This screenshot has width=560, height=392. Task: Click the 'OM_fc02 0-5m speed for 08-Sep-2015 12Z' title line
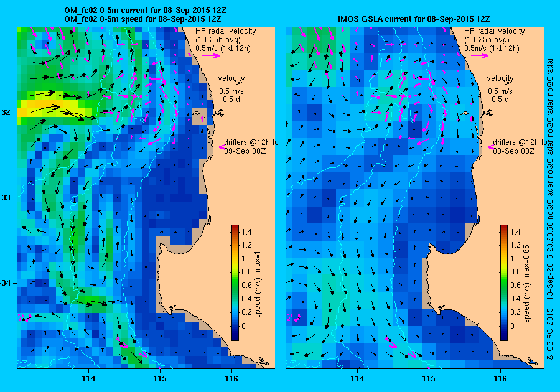[143, 19]
